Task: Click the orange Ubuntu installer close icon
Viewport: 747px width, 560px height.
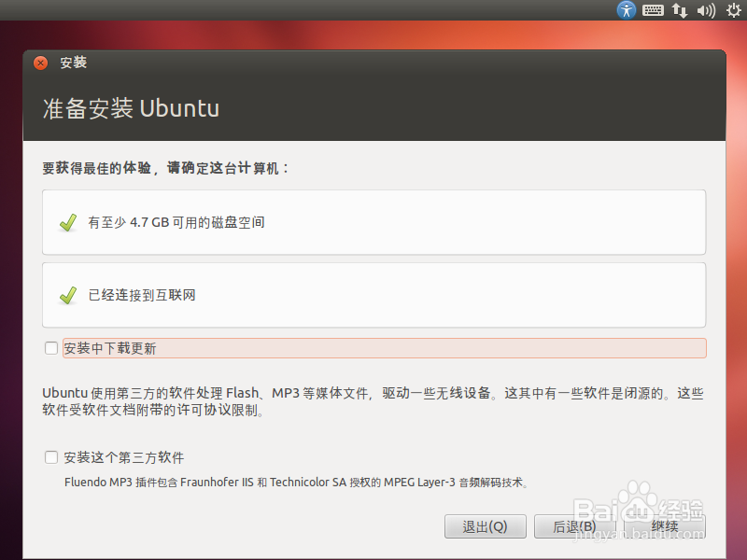Action: [x=38, y=63]
